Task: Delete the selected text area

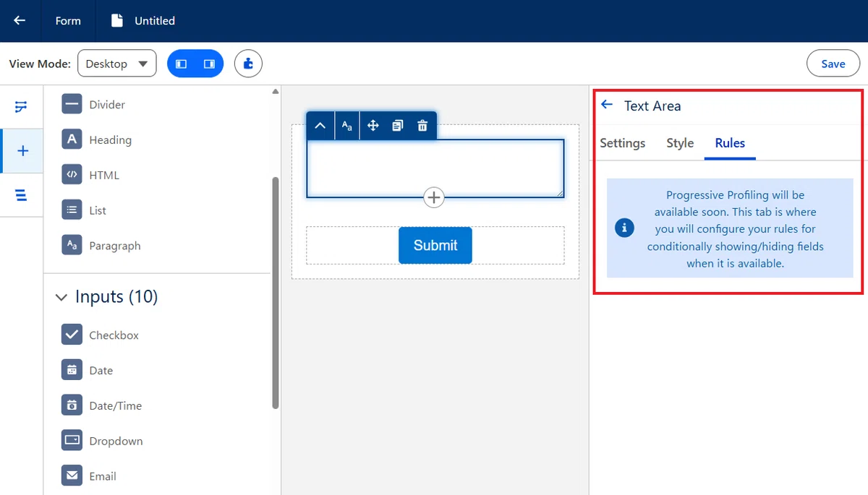Action: [x=422, y=126]
